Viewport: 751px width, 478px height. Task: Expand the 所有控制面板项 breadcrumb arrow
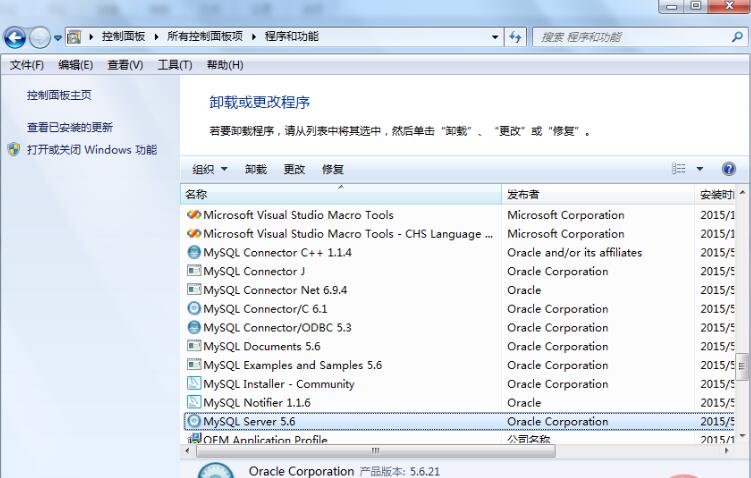pos(254,37)
